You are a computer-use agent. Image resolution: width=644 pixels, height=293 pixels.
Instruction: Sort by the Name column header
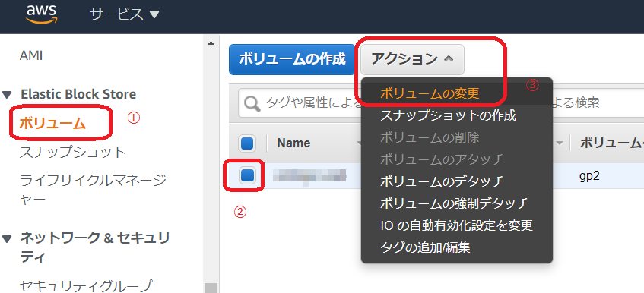coord(293,143)
